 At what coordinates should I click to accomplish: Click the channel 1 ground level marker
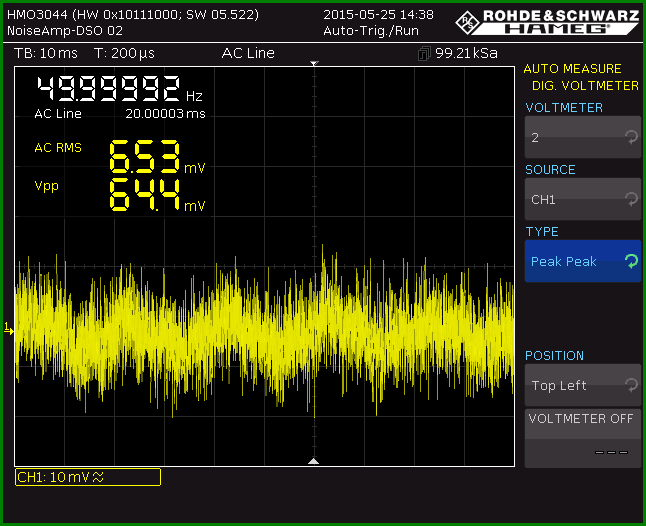pos(8,329)
